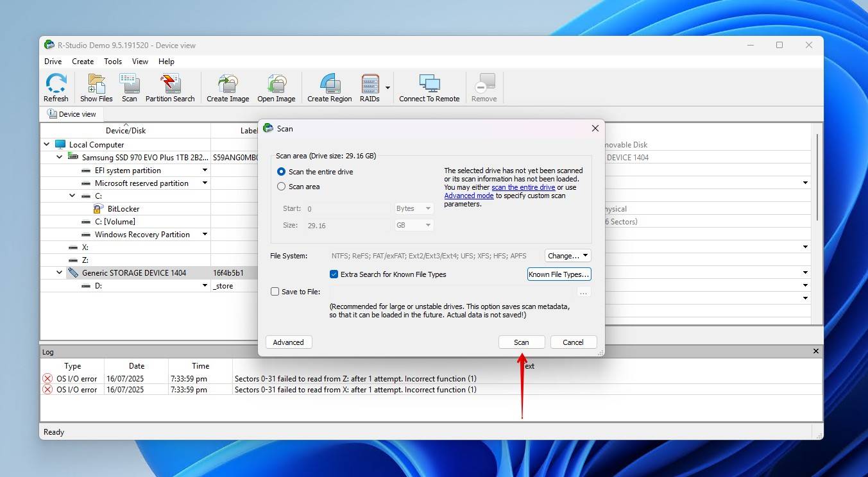Open the Help menu
This screenshot has height=477, width=868.
[x=166, y=62]
